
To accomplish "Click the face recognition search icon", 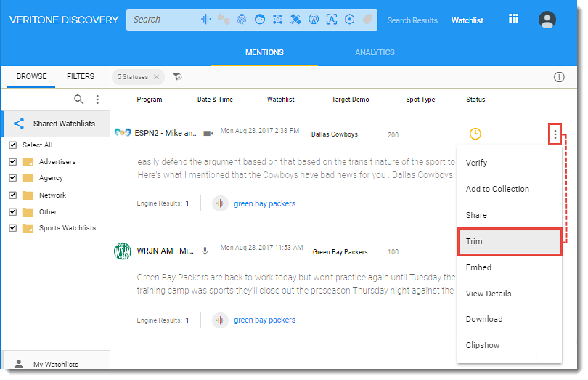I will 259,19.
